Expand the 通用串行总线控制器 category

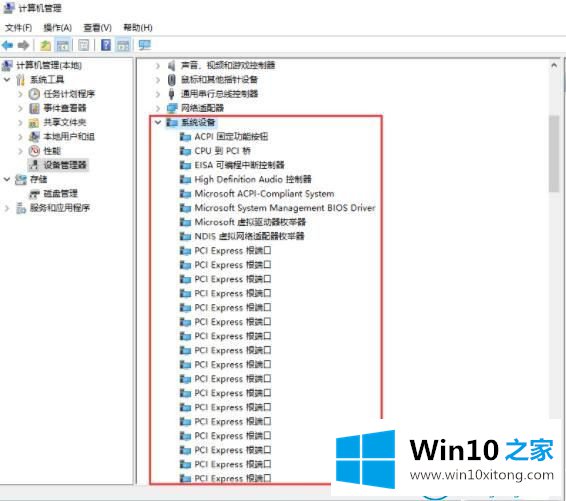[x=157, y=94]
